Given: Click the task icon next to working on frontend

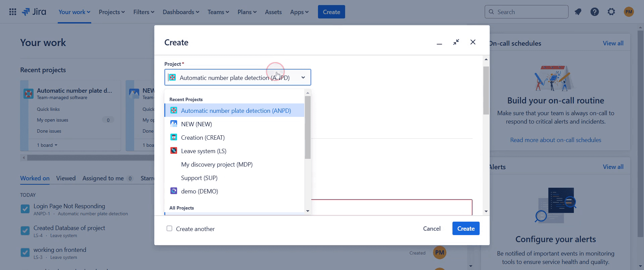Looking at the screenshot, I should pyautogui.click(x=25, y=253).
